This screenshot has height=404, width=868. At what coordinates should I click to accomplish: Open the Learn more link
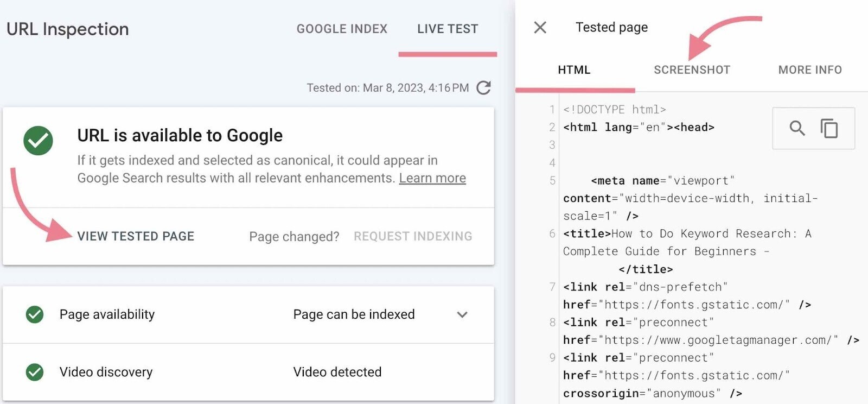pyautogui.click(x=432, y=178)
